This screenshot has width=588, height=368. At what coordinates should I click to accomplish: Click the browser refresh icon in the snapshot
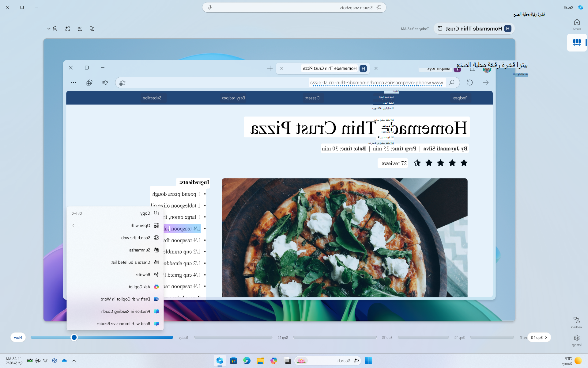470,82
